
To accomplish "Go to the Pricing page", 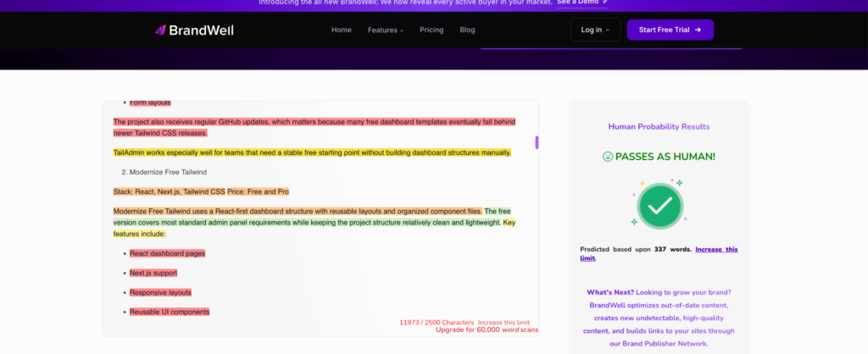I will click(x=431, y=30).
